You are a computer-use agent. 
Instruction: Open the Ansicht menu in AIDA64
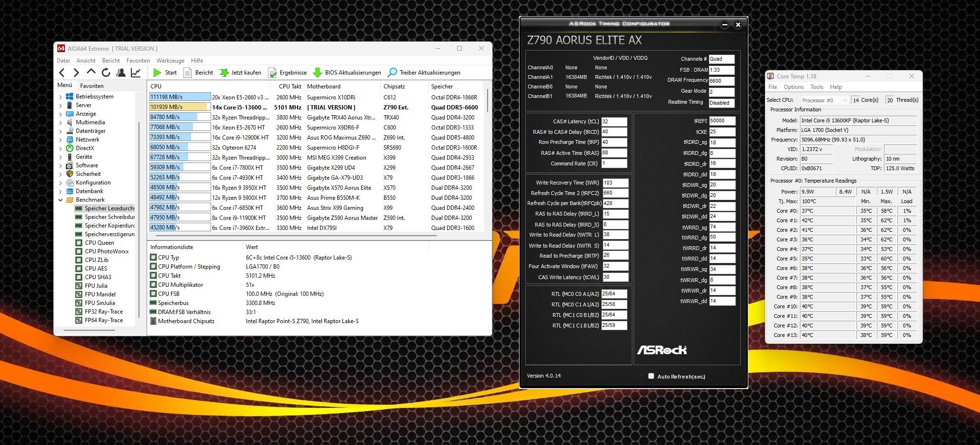click(x=85, y=61)
